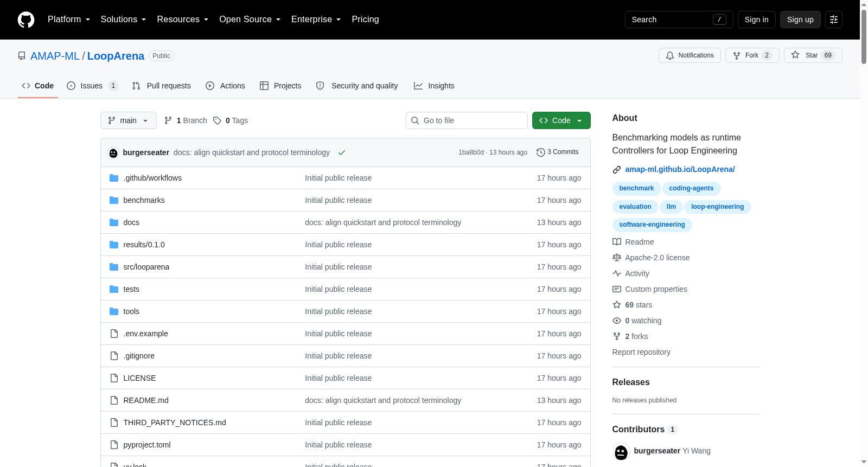Focus the header Search field
The height and width of the screenshot is (467, 868).
click(x=679, y=20)
